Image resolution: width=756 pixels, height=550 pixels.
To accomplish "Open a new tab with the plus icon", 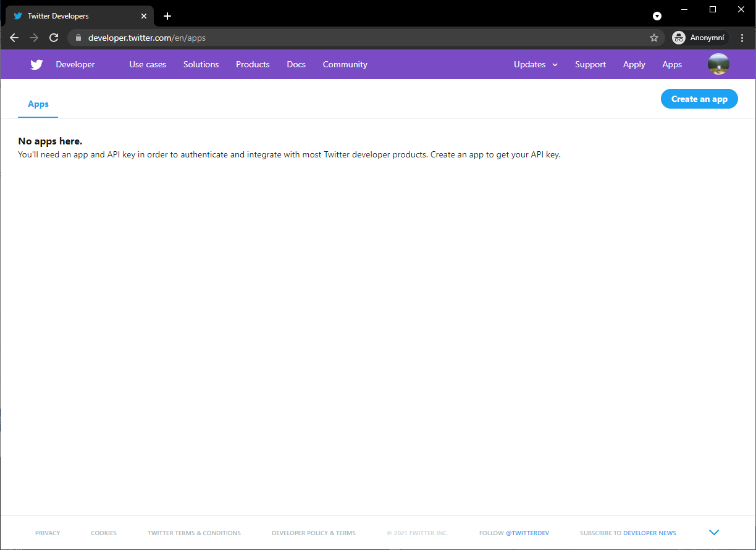I will point(167,16).
